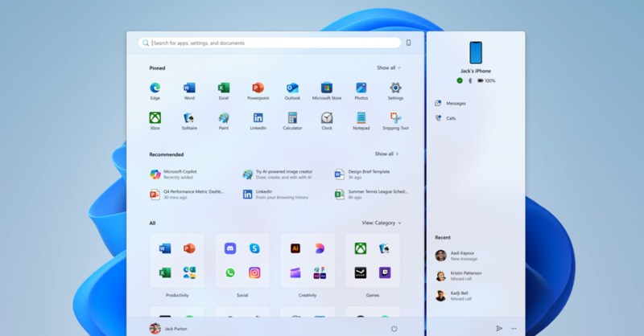The width and height of the screenshot is (644, 336).
Task: Open the phone panel more options ellipsis
Action: pyautogui.click(x=514, y=329)
